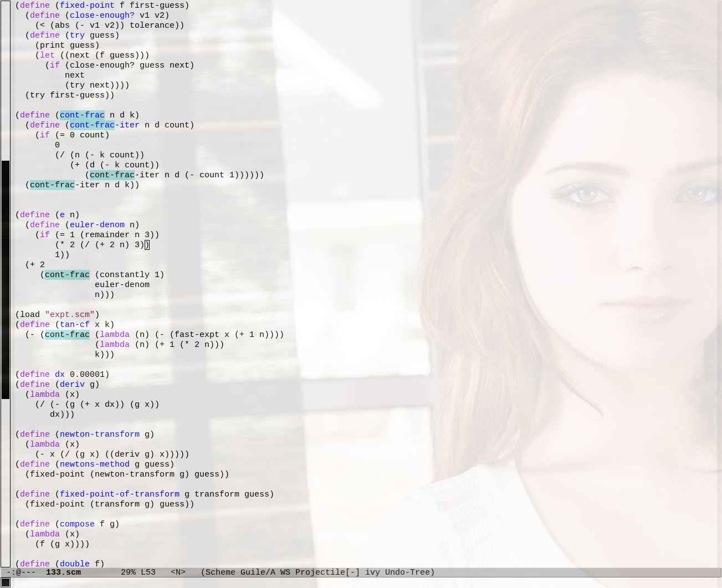Screen dimensions: 722x588
Task: Click fast-expt in the lambda expression
Action: coord(197,334)
